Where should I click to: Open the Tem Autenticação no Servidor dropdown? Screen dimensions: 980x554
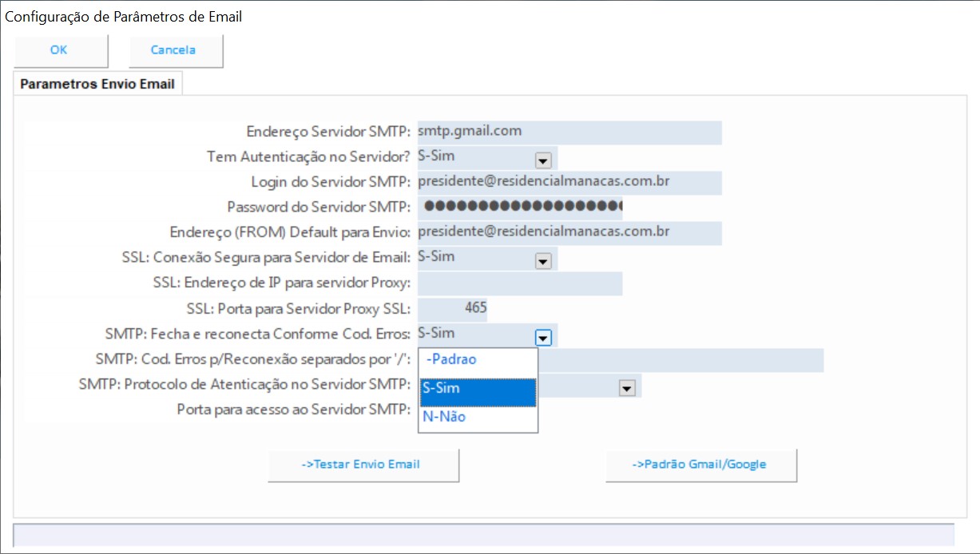543,160
